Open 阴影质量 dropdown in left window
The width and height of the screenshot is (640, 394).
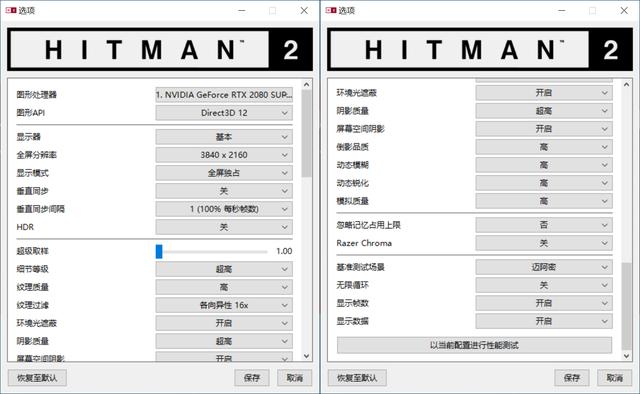click(x=224, y=341)
